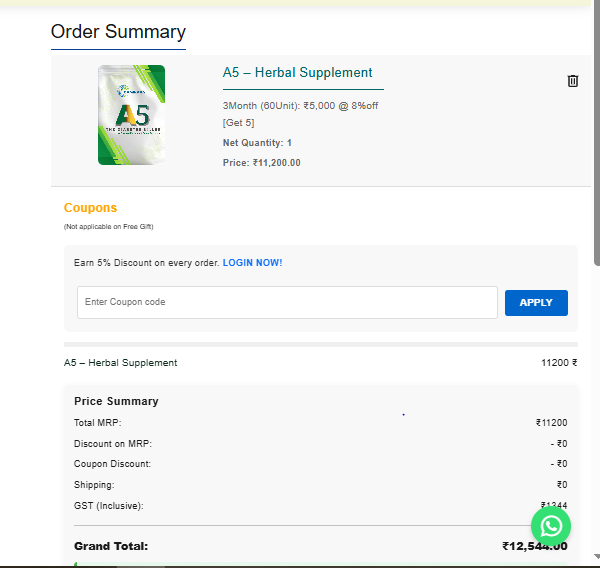
Task: Open the WhatsApp chat bubble
Action: click(551, 526)
